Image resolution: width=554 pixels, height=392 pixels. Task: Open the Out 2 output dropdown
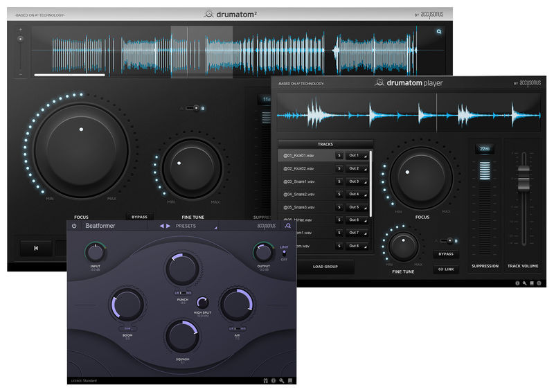pyautogui.click(x=357, y=168)
